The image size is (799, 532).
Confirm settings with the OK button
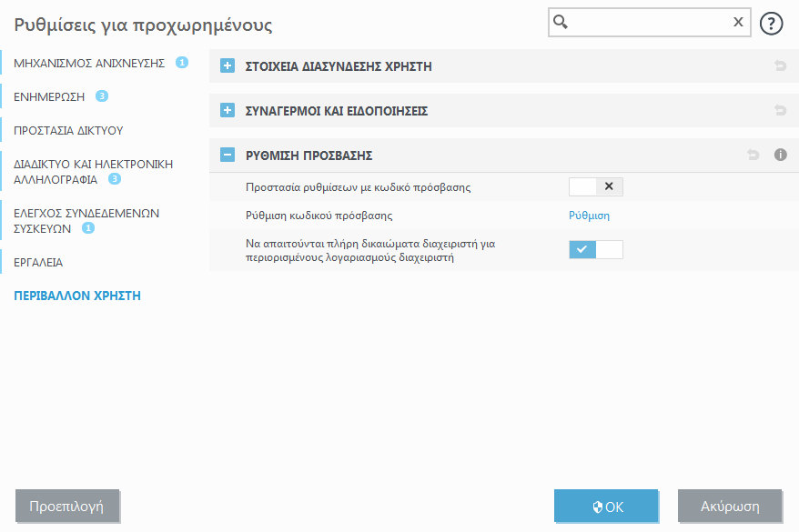606,507
